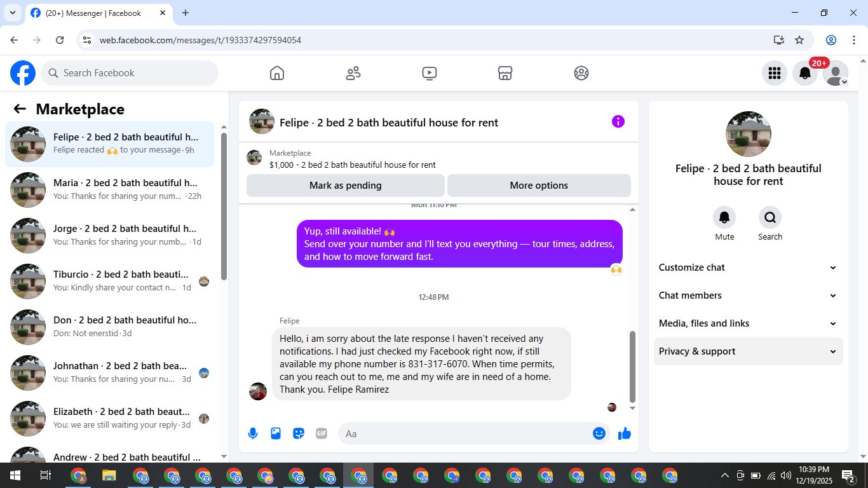Open Chrome profile icon in toolbar

[x=831, y=40]
